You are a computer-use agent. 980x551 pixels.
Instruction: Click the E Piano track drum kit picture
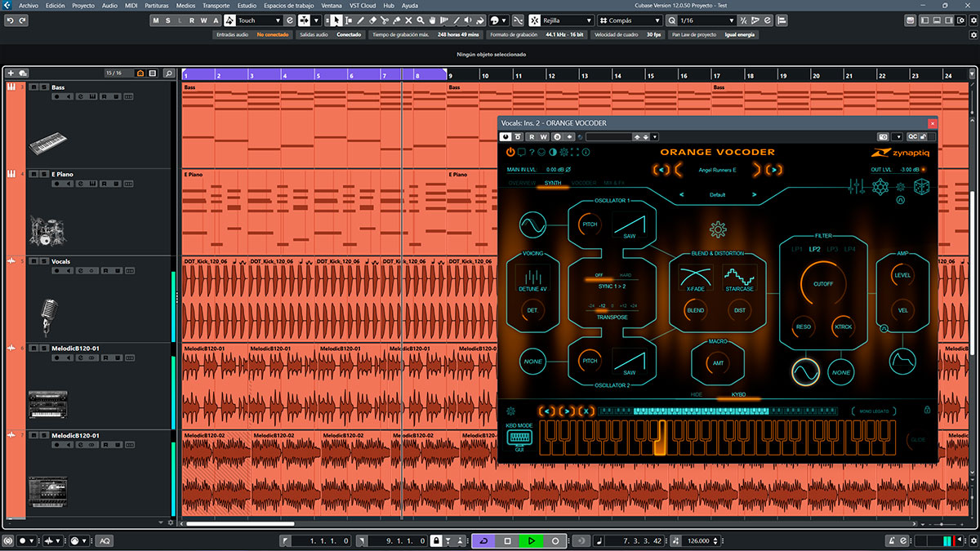click(47, 231)
